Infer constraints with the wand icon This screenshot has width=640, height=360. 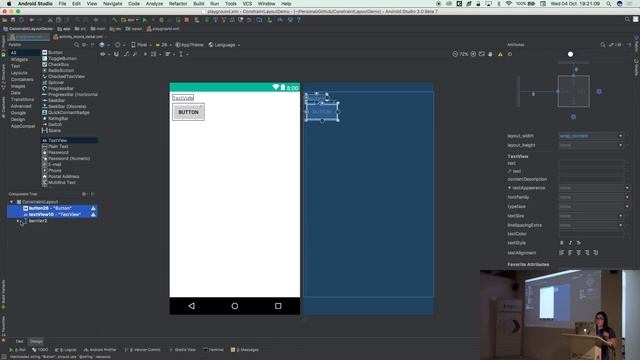(x=135, y=54)
